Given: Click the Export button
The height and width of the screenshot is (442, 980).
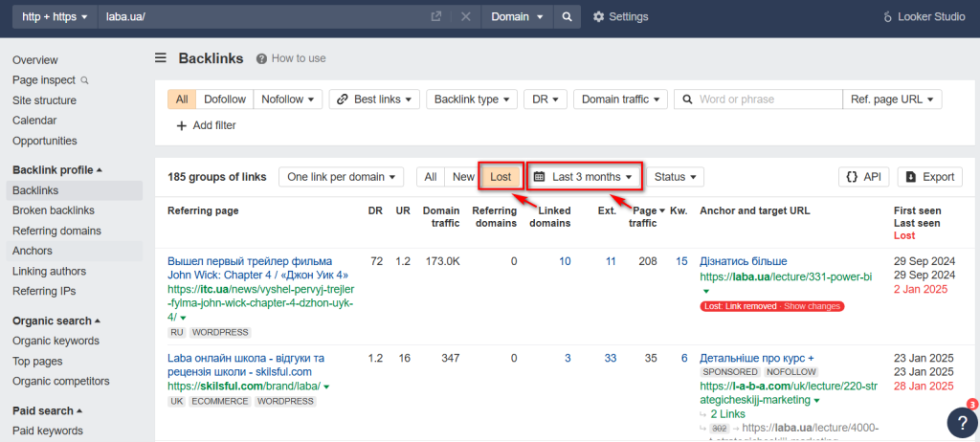Looking at the screenshot, I should click(930, 177).
